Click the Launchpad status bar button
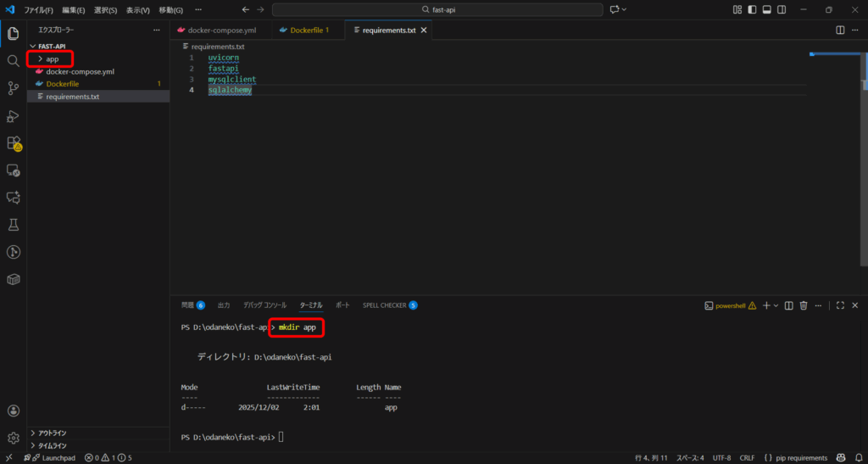 tap(53, 458)
